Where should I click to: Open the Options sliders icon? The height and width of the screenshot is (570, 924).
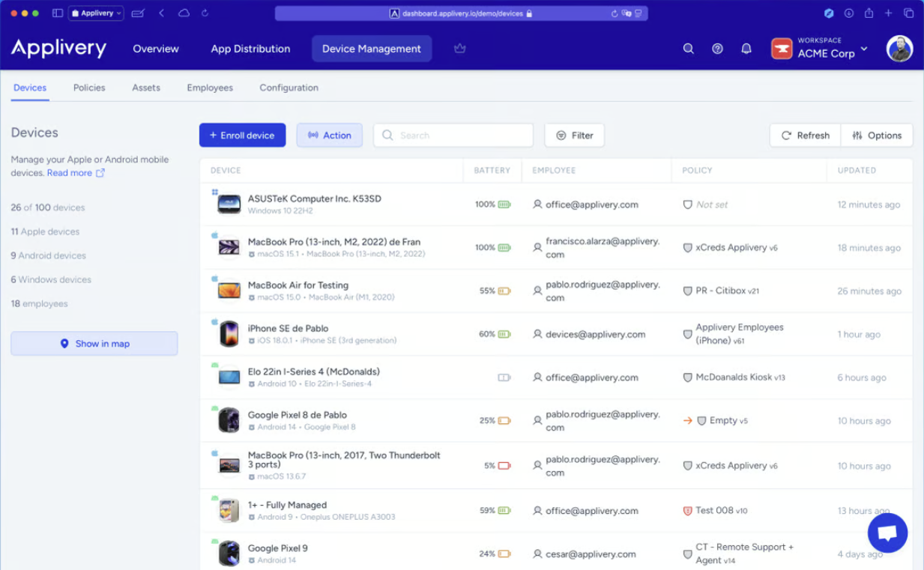point(860,136)
